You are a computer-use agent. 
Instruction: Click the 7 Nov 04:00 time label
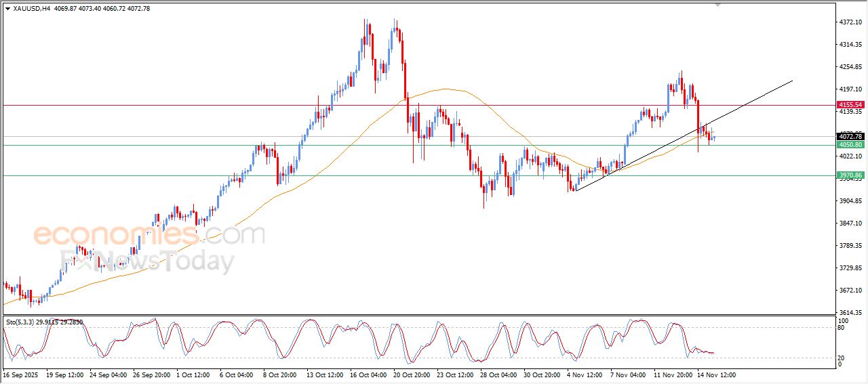pos(628,375)
